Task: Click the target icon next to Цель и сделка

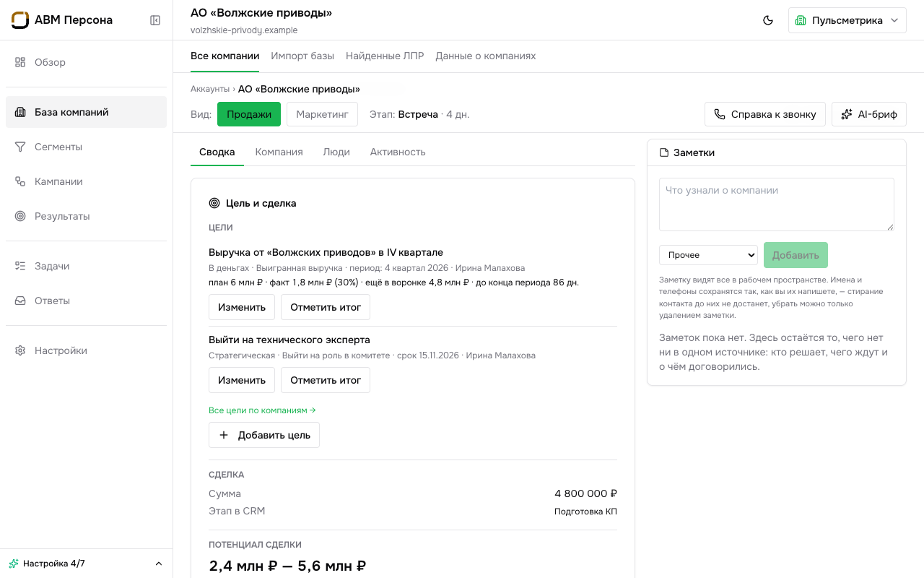Action: [214, 203]
